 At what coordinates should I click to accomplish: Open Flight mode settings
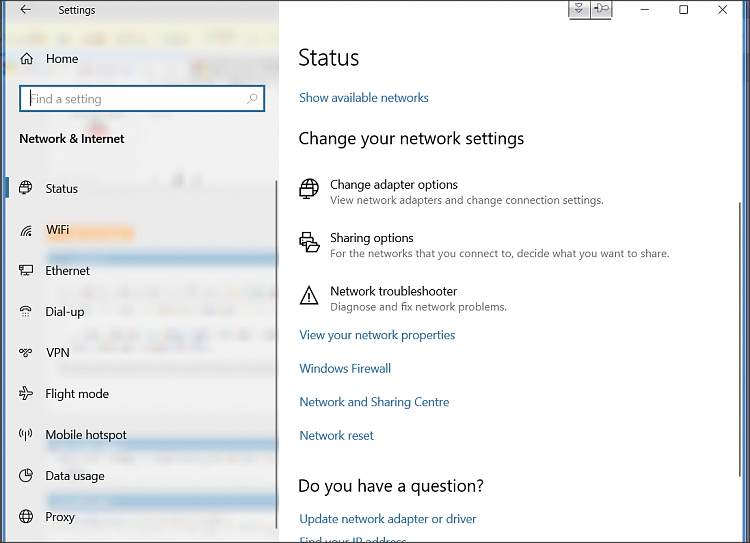click(x=77, y=394)
